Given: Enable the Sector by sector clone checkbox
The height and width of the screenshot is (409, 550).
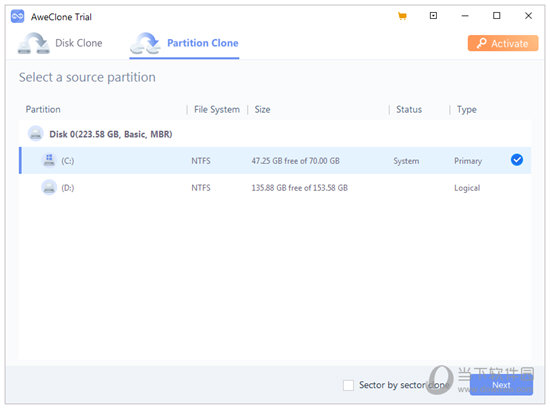Looking at the screenshot, I should pyautogui.click(x=348, y=385).
